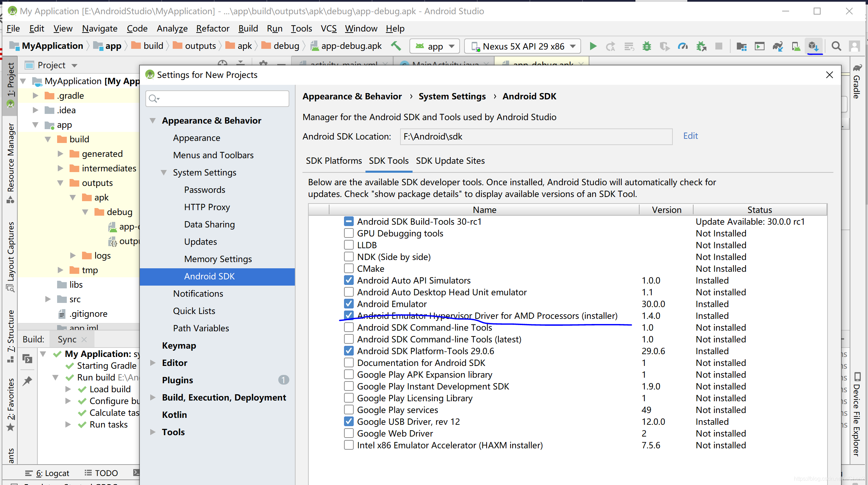The width and height of the screenshot is (868, 485).
Task: Select Memory Settings in settings tree
Action: coord(218,259)
